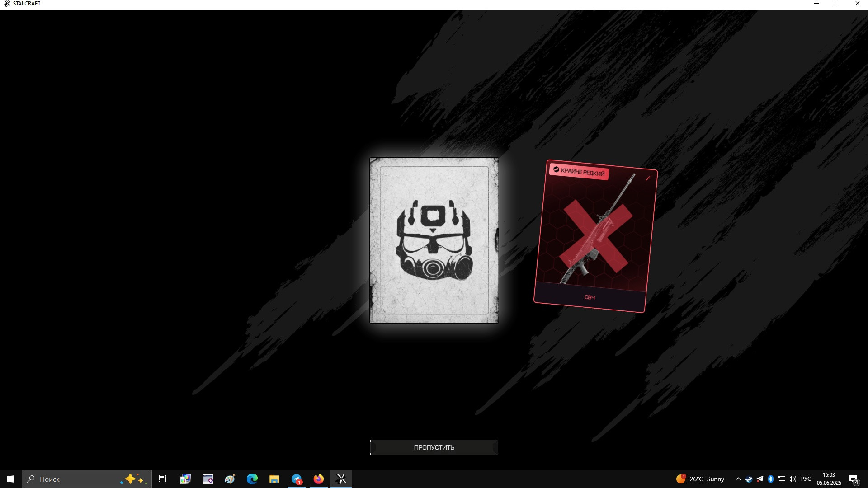The image size is (868, 488).
Task: Focus the Поиск taskbar search box
Action: (87, 479)
